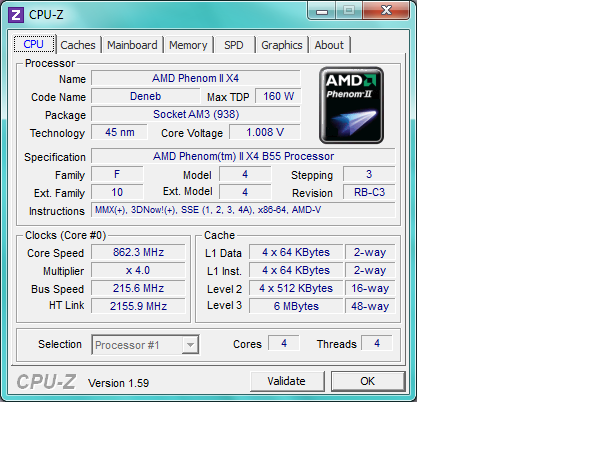614x460 pixels.
Task: Click the Package value Socket AM3 (938)
Action: [x=196, y=114]
